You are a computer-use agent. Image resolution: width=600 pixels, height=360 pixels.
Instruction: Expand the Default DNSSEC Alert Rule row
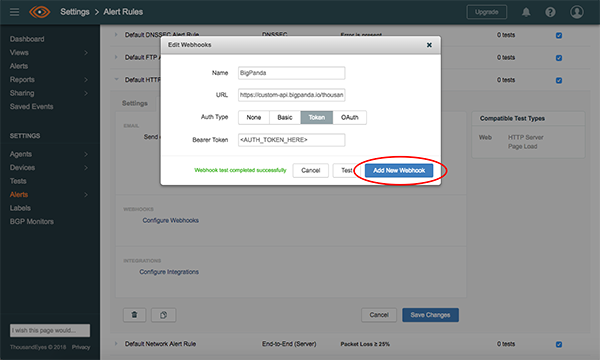tap(116, 35)
